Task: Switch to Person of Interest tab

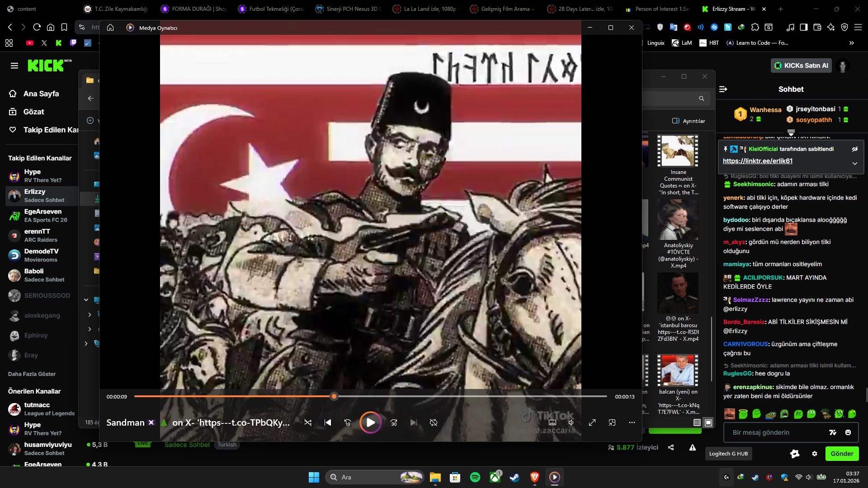Action: (657, 9)
